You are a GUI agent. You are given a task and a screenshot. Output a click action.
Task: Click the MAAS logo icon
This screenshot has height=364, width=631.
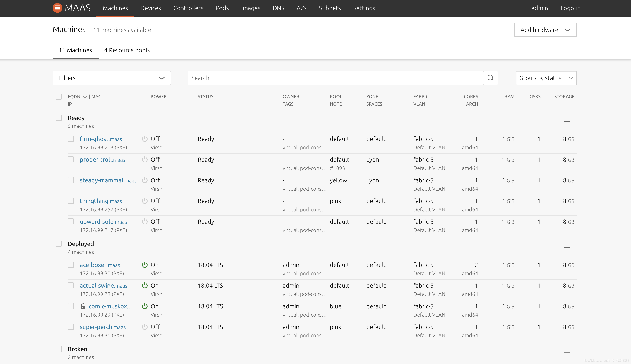pyautogui.click(x=57, y=8)
